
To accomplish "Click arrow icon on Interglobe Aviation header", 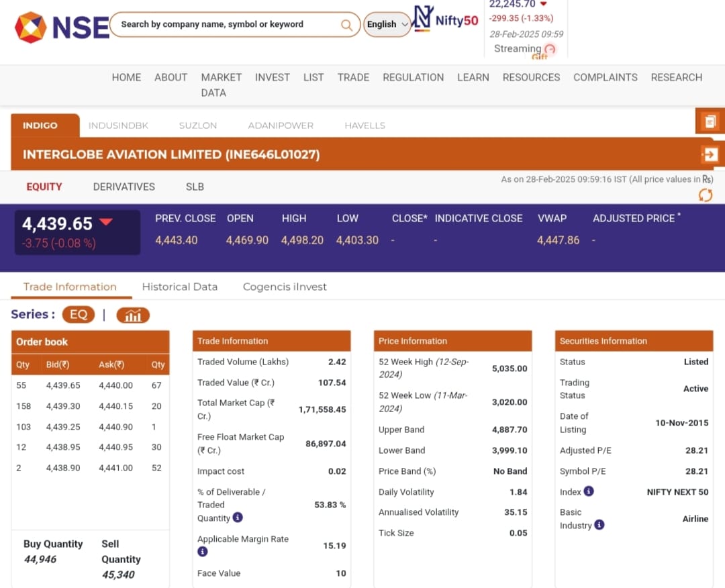I will pos(710,154).
